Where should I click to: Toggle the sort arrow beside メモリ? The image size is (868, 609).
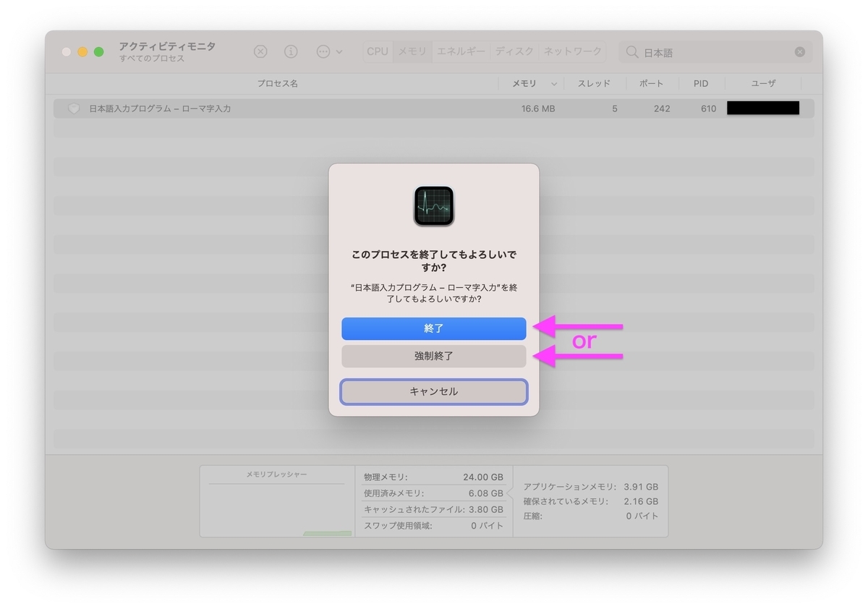tap(554, 84)
